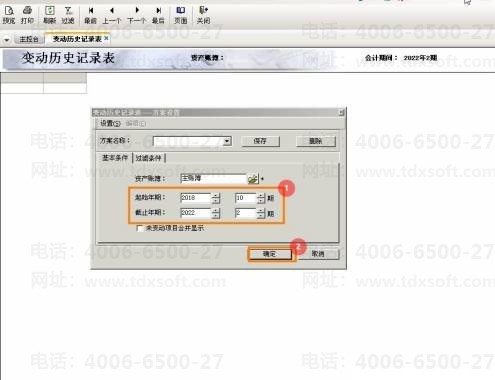
Task: Focus the 资产账簿 input field
Action: coord(213,179)
